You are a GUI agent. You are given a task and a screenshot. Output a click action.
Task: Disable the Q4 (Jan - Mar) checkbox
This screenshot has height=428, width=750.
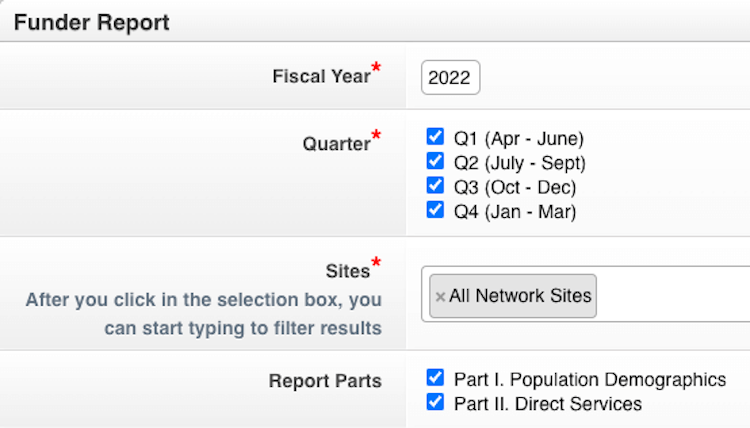(435, 210)
